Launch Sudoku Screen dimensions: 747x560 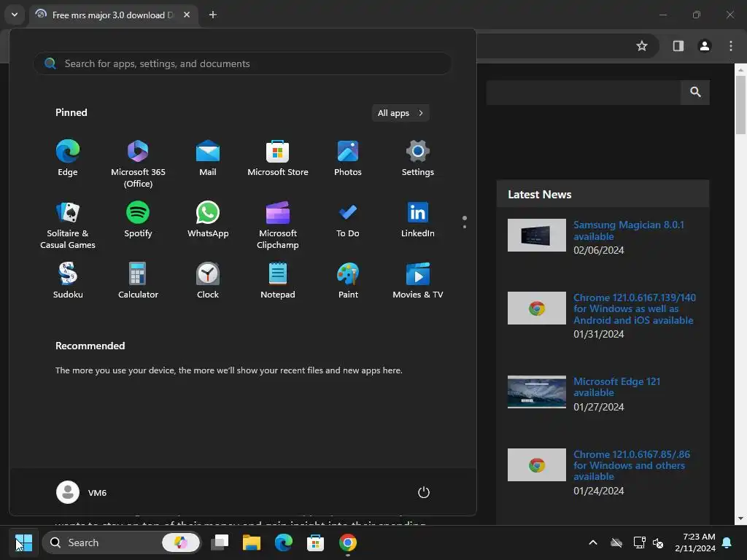click(x=68, y=281)
